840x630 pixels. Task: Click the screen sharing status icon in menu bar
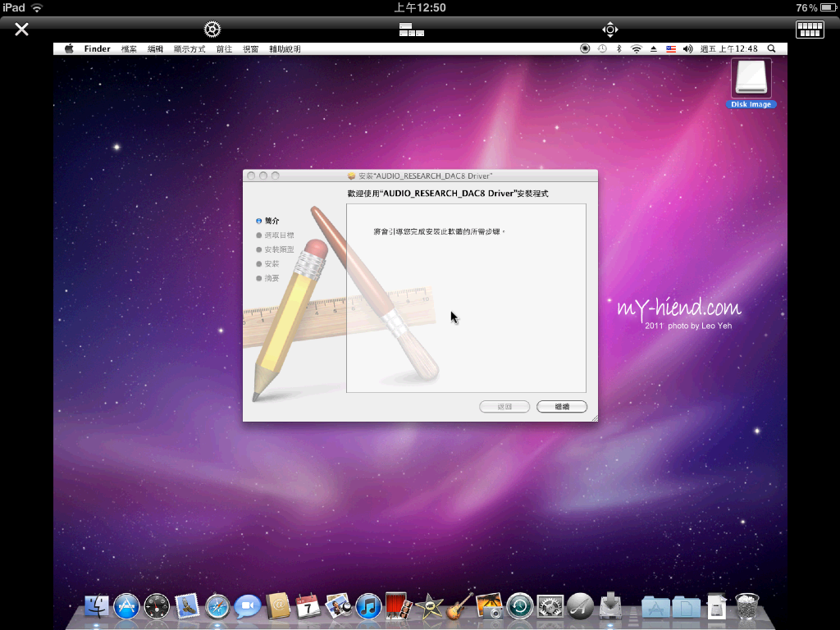point(585,48)
